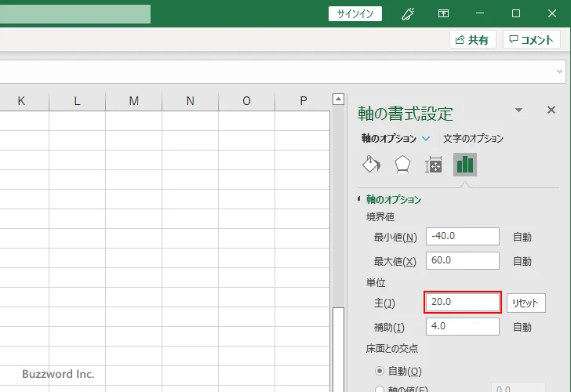The width and height of the screenshot is (571, 392).
Task: Switch to 文字のオプション tab
Action: click(x=473, y=138)
